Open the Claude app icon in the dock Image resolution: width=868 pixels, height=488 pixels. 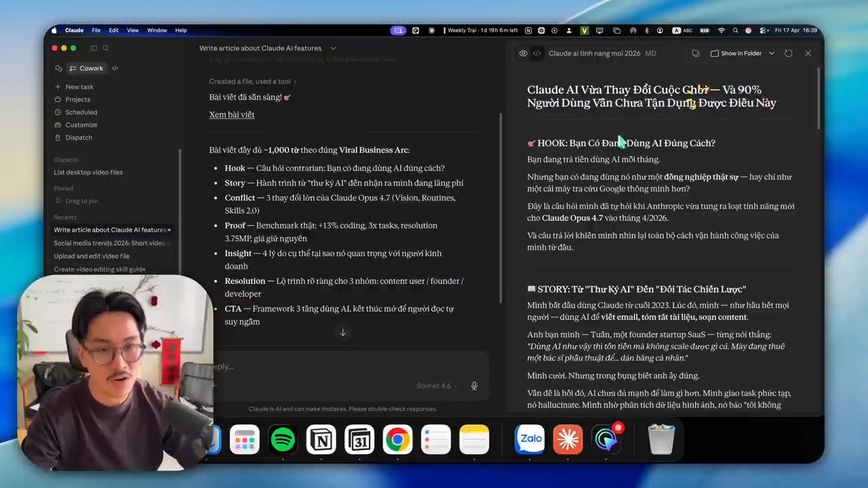568,440
